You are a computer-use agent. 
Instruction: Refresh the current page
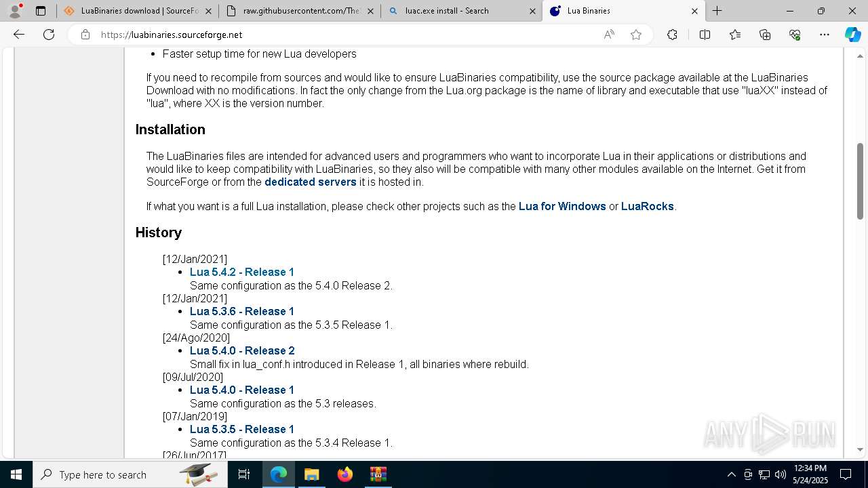point(49,35)
